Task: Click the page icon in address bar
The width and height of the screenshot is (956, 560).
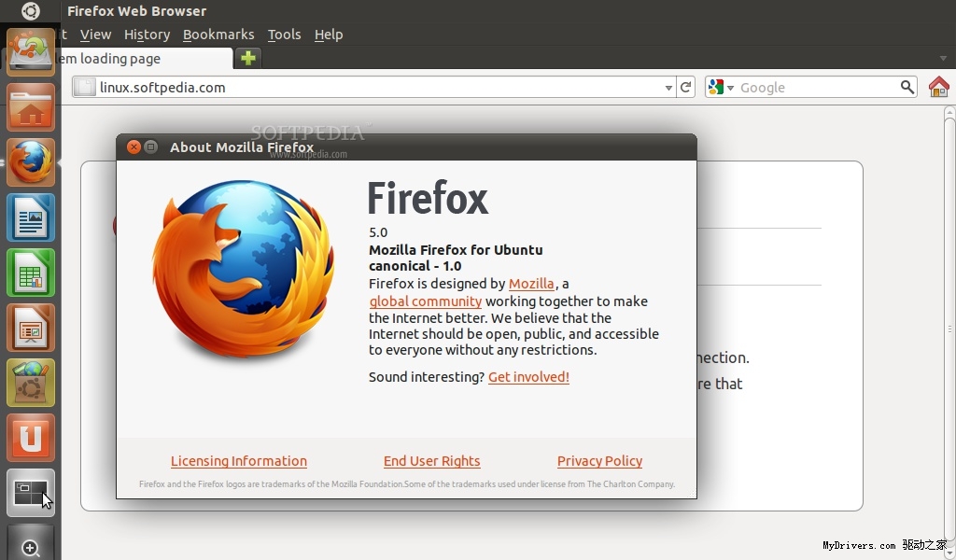Action: [x=85, y=87]
